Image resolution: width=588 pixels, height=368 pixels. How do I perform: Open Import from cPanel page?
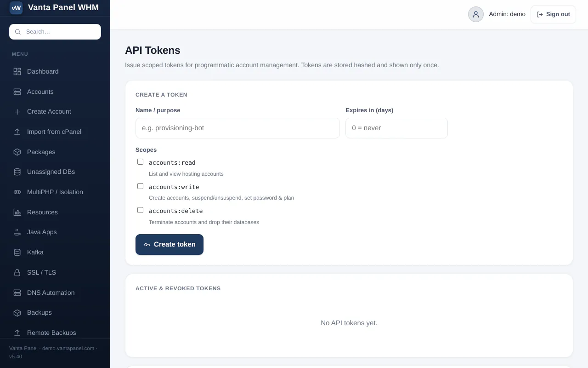tap(55, 132)
